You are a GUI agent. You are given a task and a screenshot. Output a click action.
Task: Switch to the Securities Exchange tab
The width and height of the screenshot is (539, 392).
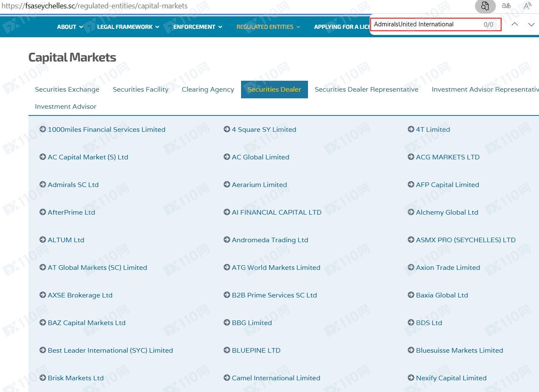tap(67, 90)
